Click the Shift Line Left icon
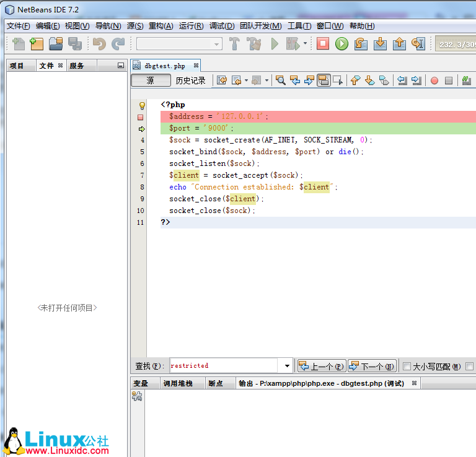476x457 pixels. (402, 81)
